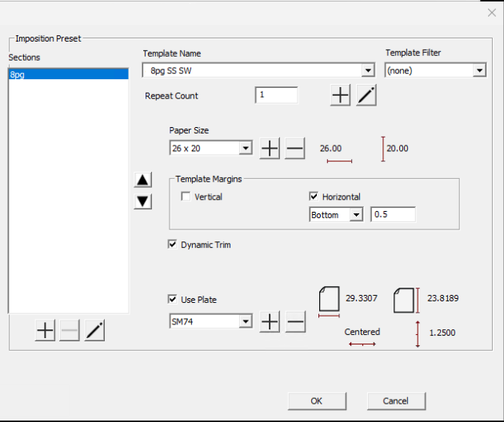Click the 1.2500 offset value
504x422 pixels.
442,332
